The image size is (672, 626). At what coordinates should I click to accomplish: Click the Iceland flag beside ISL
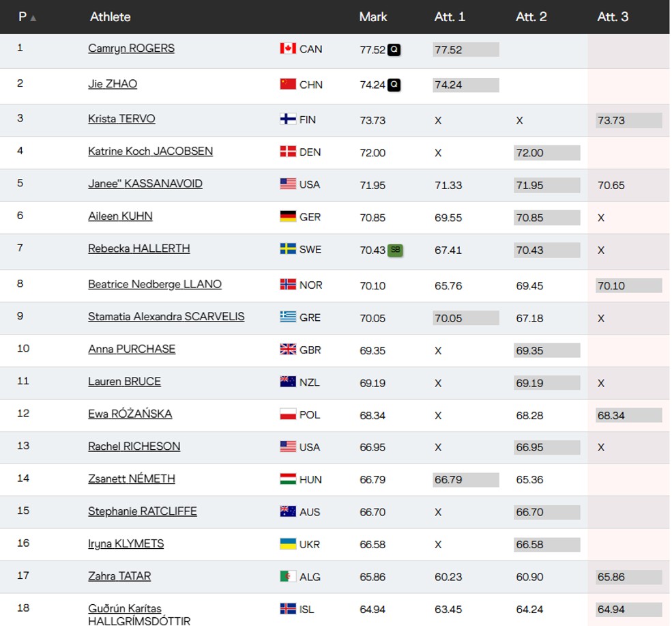287,609
